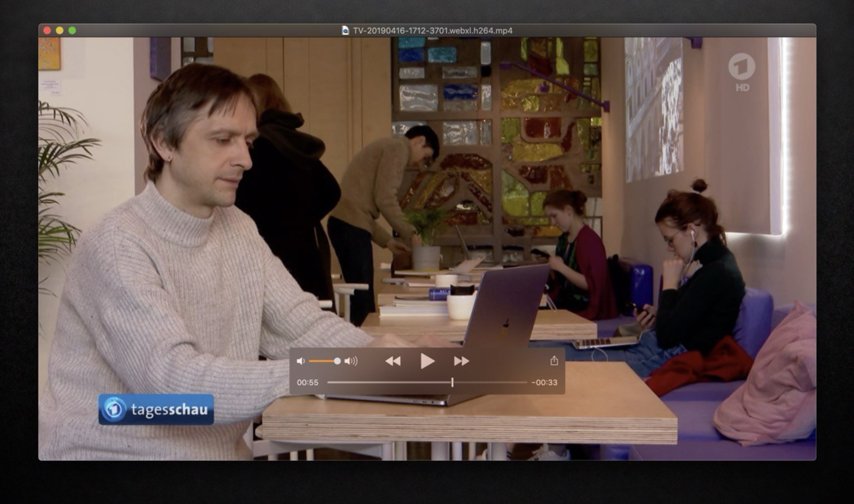Viewport: 854px width, 504px height.
Task: Toggle the remaining time display -00:33
Action: [x=544, y=383]
